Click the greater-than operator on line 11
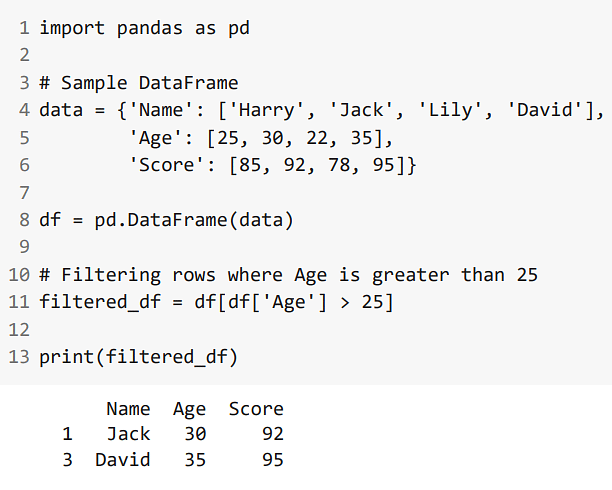612x490 pixels. tap(345, 303)
